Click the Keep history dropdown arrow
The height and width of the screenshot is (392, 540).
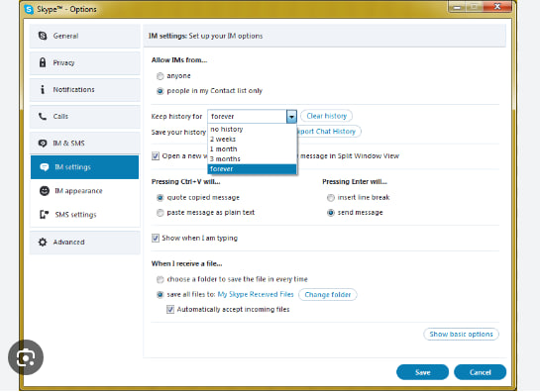(x=291, y=117)
